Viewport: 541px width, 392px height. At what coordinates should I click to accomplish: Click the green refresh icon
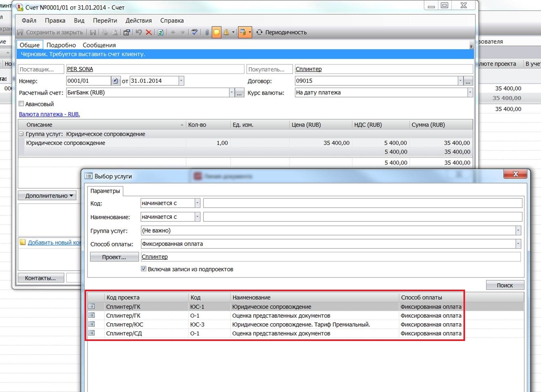point(161,32)
